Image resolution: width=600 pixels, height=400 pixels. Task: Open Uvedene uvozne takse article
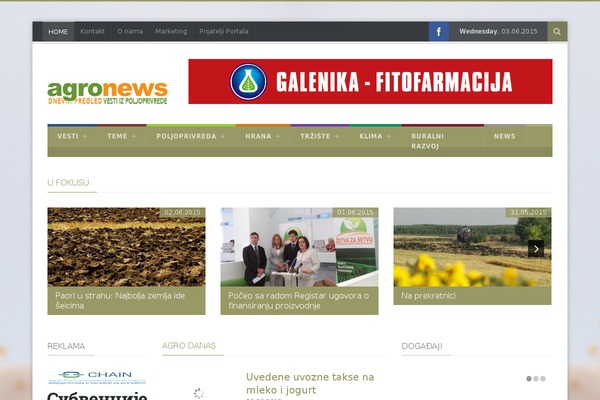310,384
